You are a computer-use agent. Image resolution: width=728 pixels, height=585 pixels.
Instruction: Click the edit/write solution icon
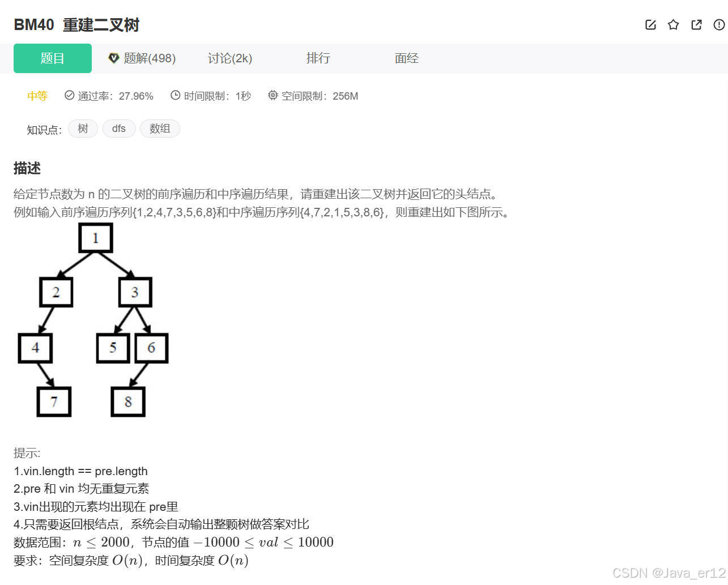coord(650,24)
